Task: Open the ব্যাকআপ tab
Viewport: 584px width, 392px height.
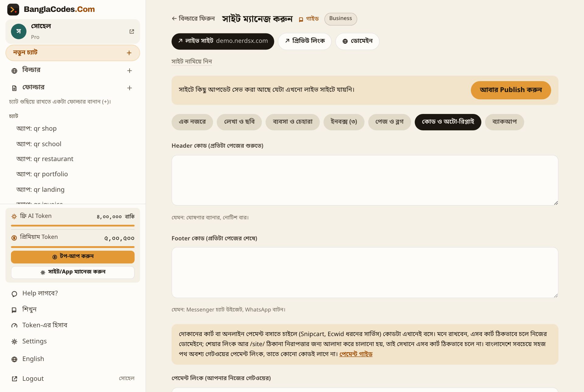Action: (x=505, y=122)
